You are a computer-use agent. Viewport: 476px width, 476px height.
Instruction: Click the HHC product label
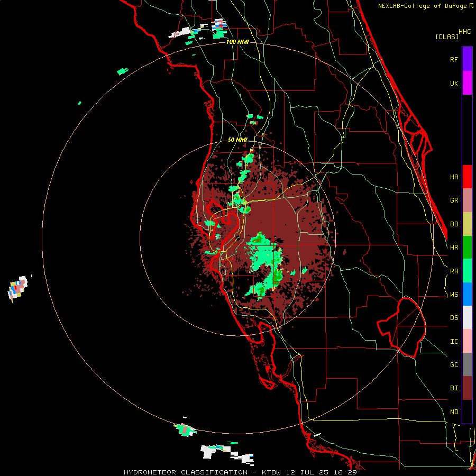(464, 32)
